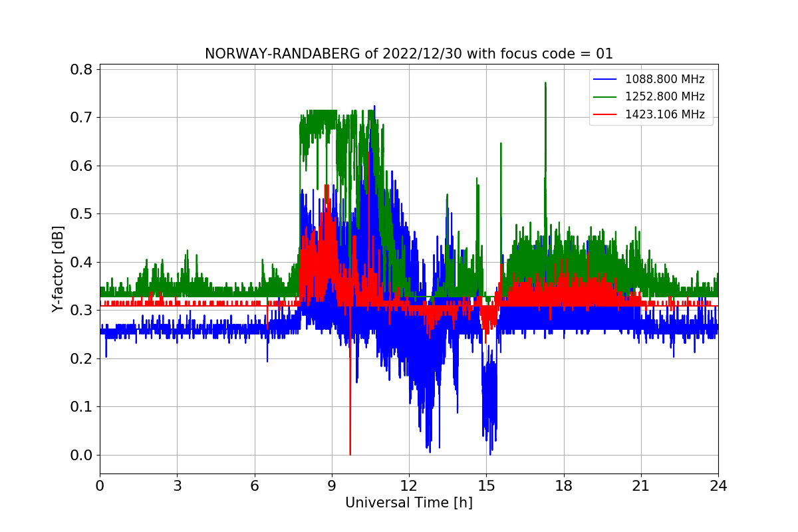Viewport: 798px width, 532px height.
Task: Select the 1252.800 MHz legend label
Action: pyautogui.click(x=665, y=96)
